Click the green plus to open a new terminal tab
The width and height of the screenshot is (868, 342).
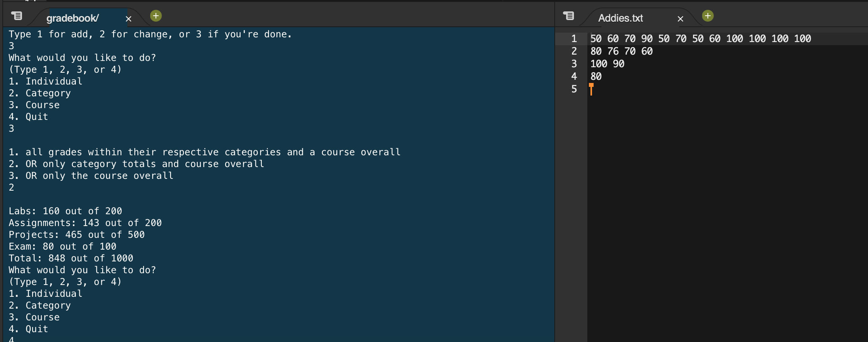pos(156,16)
